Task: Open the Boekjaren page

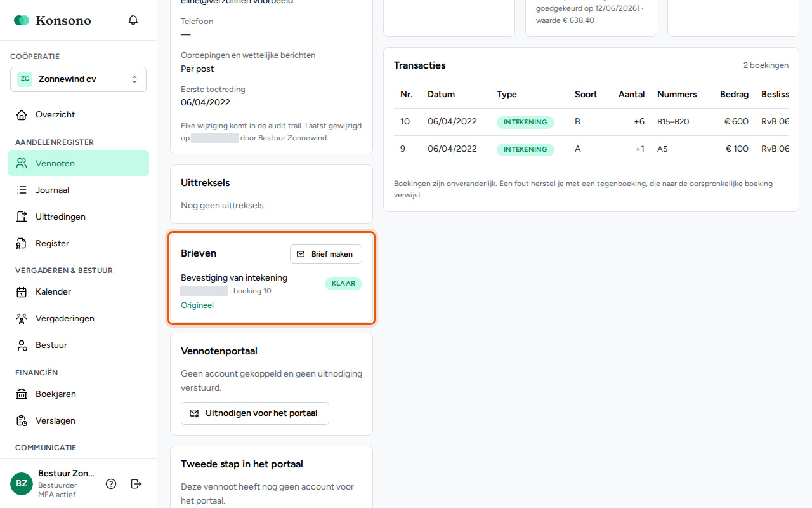Action: pos(78,394)
